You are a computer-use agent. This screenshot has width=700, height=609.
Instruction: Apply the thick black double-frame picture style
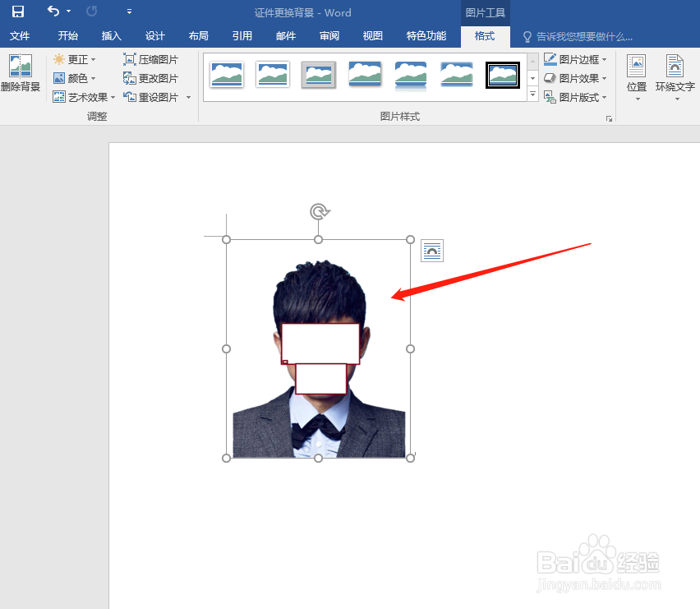[503, 75]
